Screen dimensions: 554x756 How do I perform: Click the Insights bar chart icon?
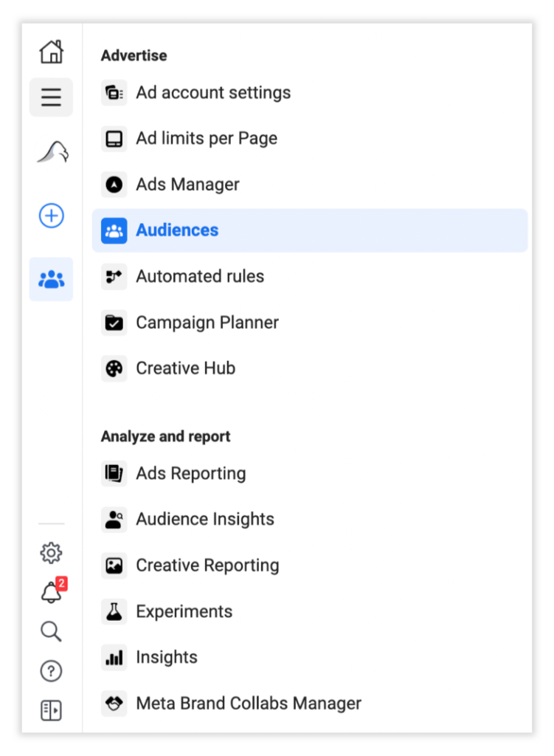[x=114, y=658]
